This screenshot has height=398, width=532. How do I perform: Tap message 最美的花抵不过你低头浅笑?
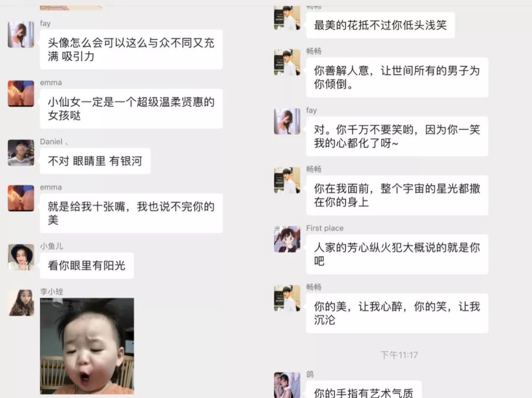coord(380,25)
